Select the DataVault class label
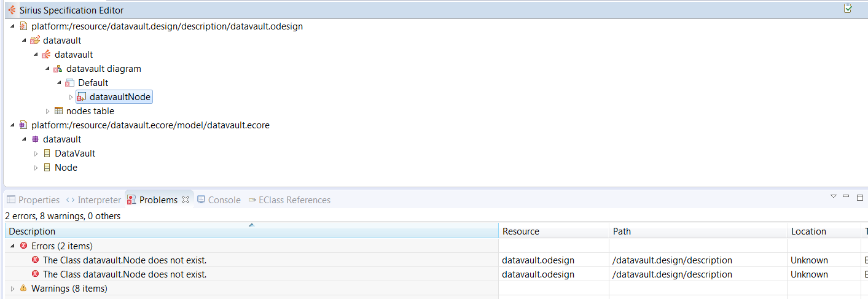 [75, 153]
